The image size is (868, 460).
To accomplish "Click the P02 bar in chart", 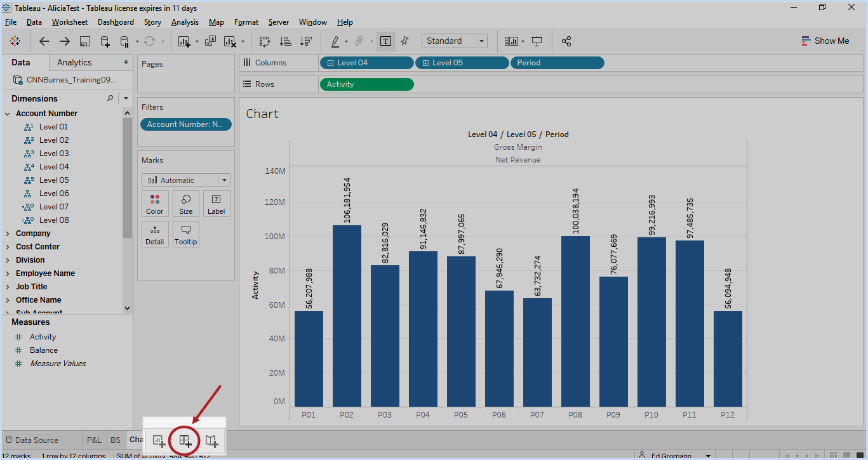I will [x=347, y=316].
